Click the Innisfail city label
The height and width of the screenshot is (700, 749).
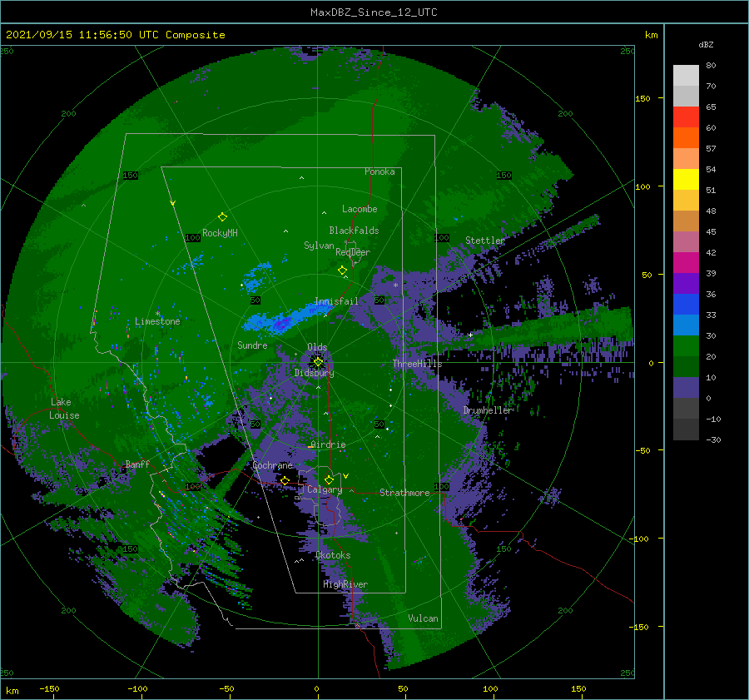[x=336, y=301]
